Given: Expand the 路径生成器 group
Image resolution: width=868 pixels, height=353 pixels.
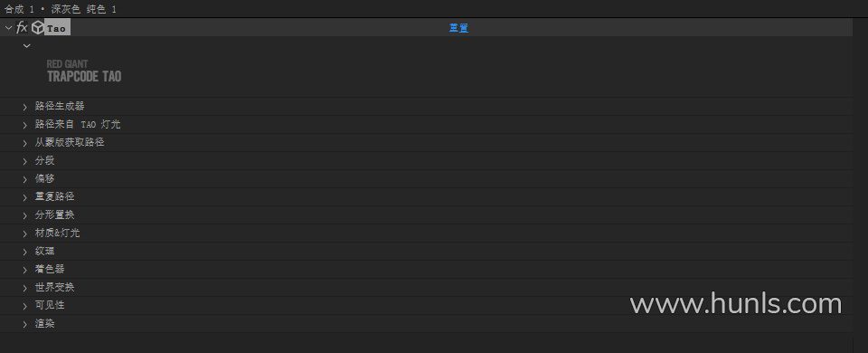Looking at the screenshot, I should [25, 107].
